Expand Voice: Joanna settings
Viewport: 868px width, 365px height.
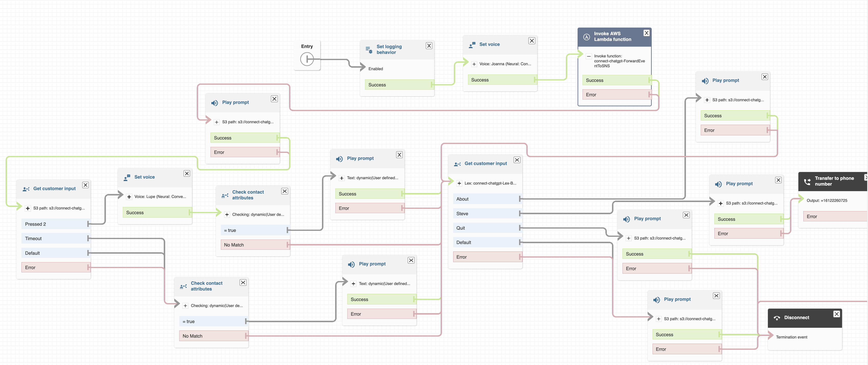pyautogui.click(x=474, y=64)
